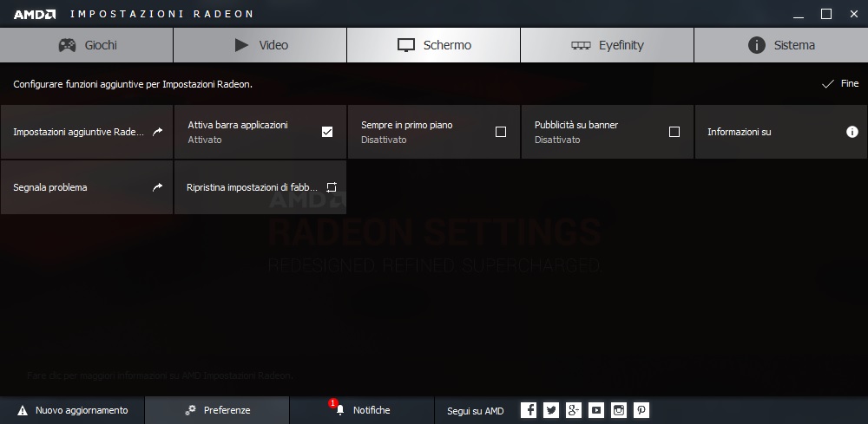Open AMD Twitter page icon
This screenshot has height=424, width=868.
(551, 410)
